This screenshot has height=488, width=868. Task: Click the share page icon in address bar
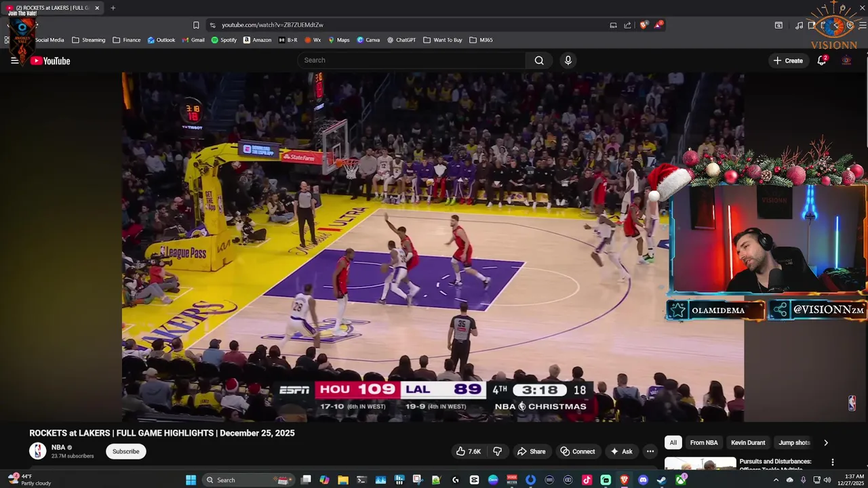(627, 25)
